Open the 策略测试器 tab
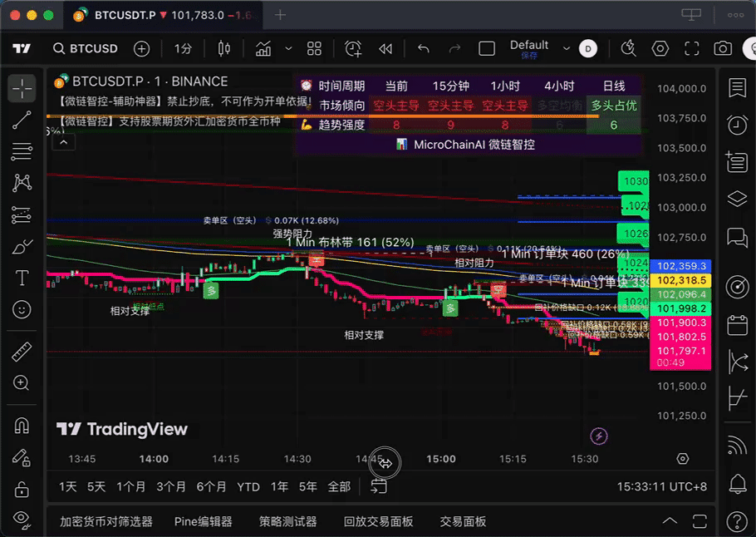This screenshot has height=537, width=756. (287, 521)
